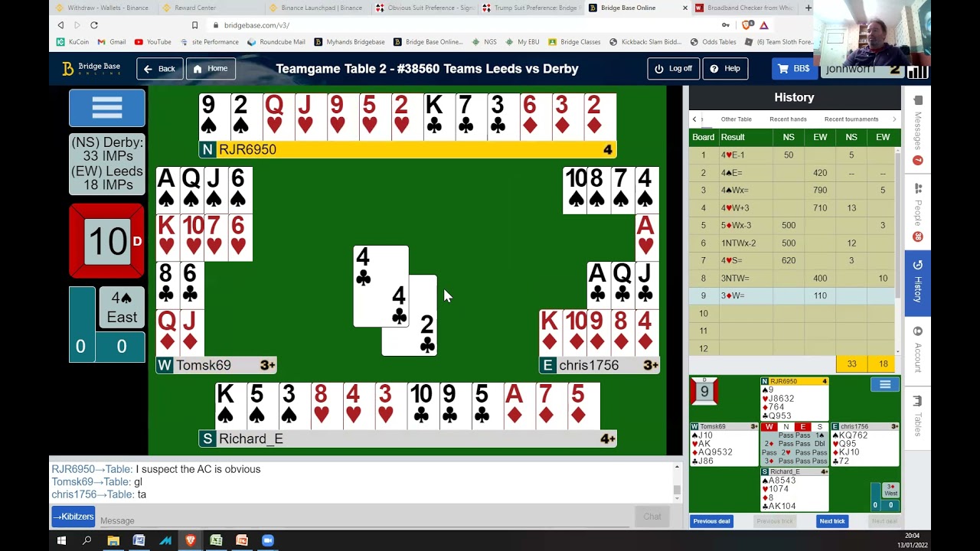Click North player name RJR6950
980x551 pixels.
pos(247,149)
